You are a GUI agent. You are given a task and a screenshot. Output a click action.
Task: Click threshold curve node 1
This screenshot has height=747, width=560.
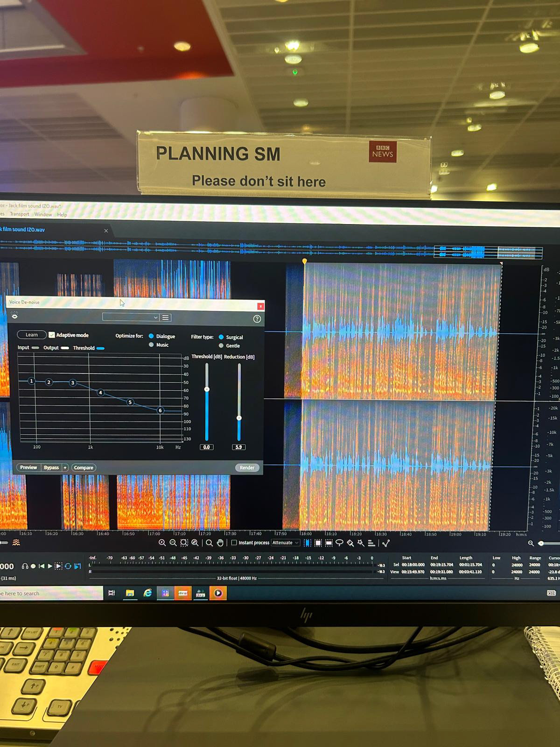click(32, 381)
